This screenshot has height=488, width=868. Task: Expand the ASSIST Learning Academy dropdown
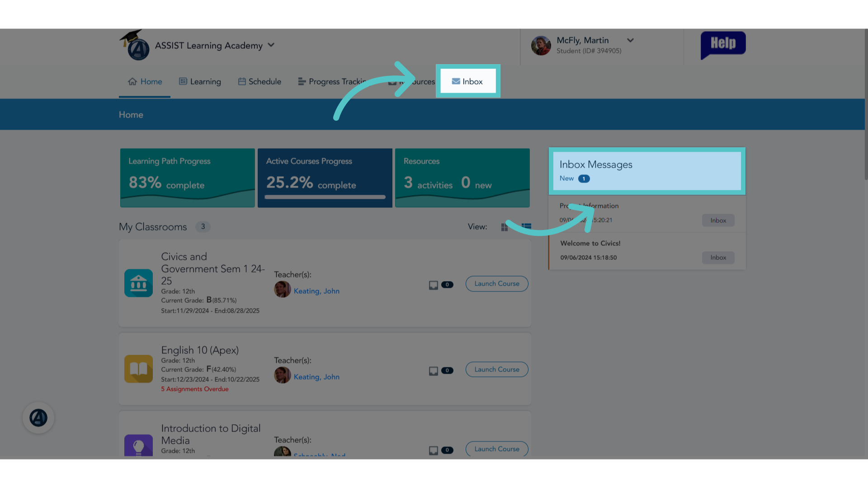click(271, 45)
